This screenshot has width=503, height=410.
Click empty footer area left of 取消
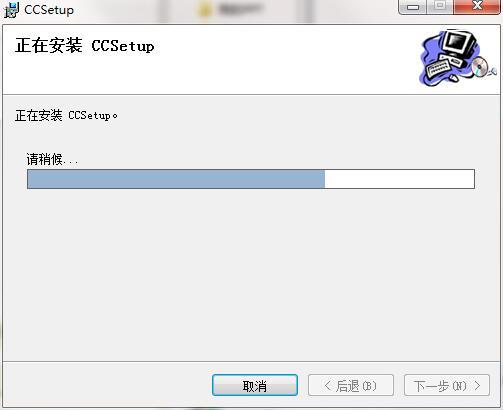point(107,386)
